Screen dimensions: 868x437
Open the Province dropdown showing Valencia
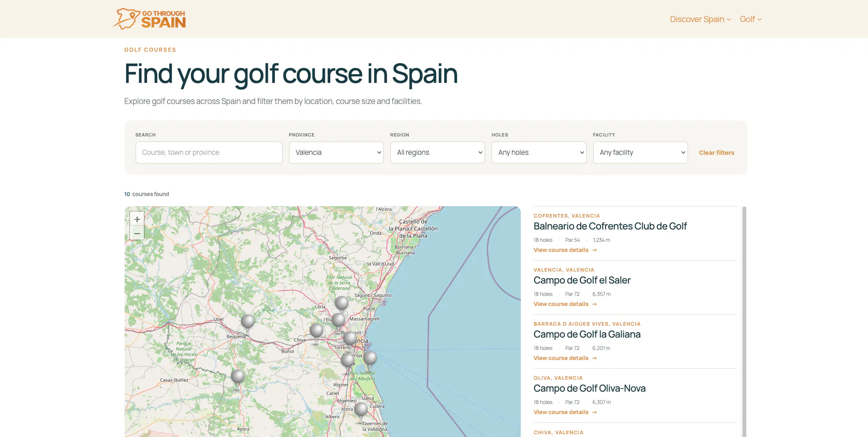[x=336, y=153]
